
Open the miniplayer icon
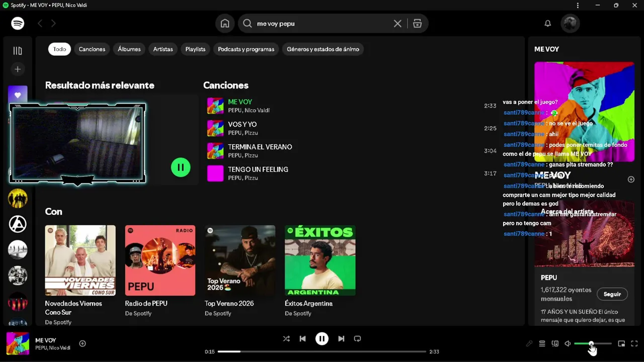coord(621,343)
